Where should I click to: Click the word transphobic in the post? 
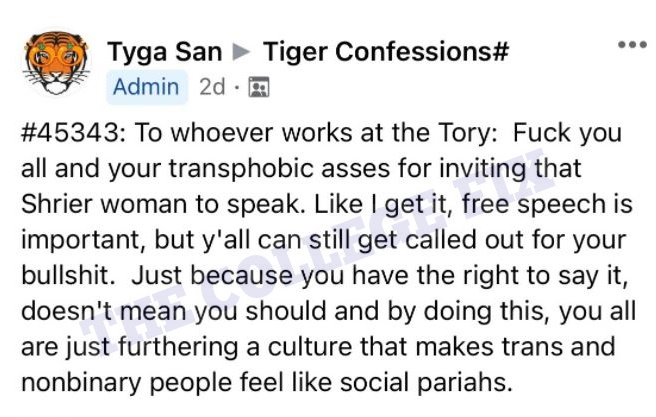[241, 169]
